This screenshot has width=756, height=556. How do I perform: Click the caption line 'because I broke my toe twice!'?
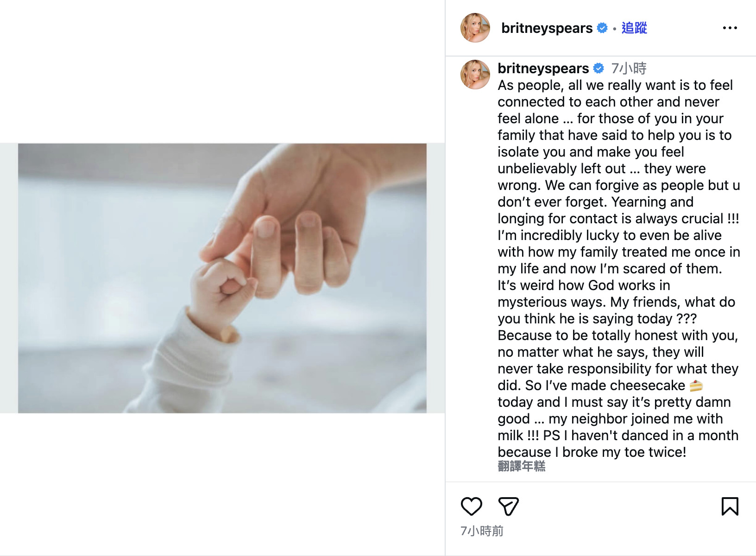592,452
